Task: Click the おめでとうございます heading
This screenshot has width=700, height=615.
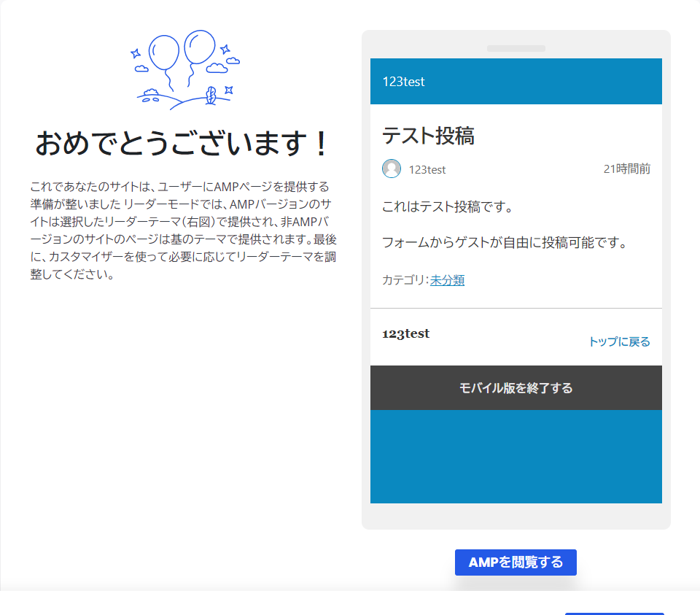Action: (182, 144)
